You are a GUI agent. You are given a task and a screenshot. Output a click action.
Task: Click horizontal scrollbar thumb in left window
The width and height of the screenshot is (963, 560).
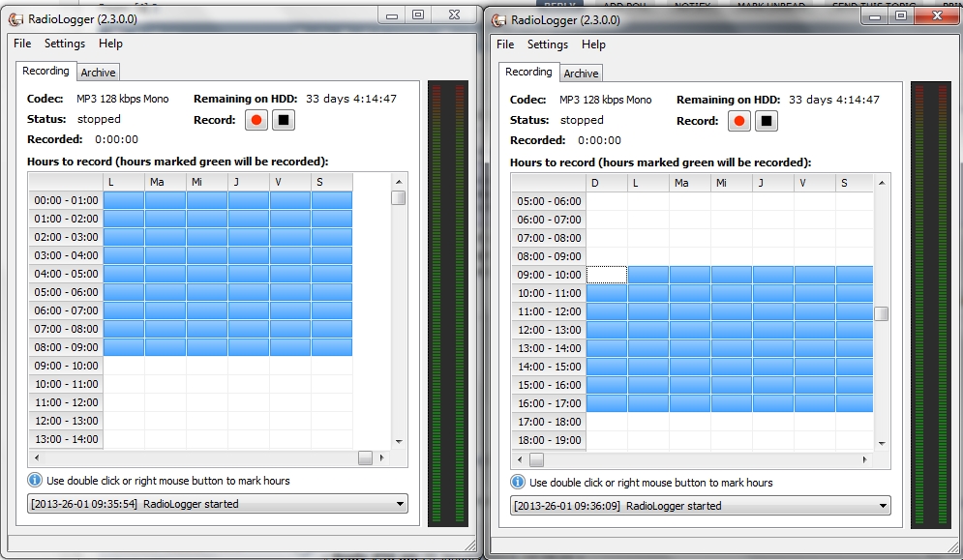coord(366,458)
